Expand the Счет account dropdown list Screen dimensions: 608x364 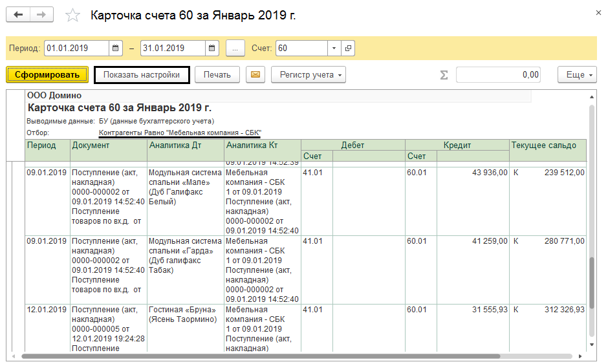(x=334, y=48)
